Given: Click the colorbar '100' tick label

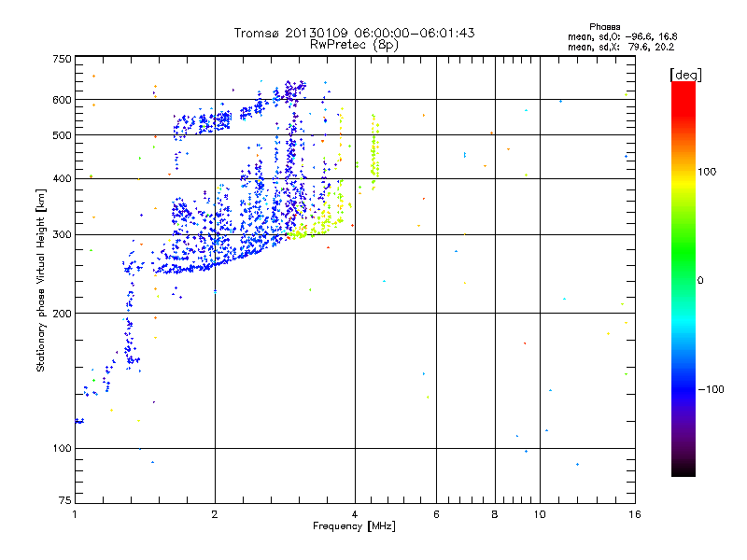Looking at the screenshot, I should [x=707, y=172].
